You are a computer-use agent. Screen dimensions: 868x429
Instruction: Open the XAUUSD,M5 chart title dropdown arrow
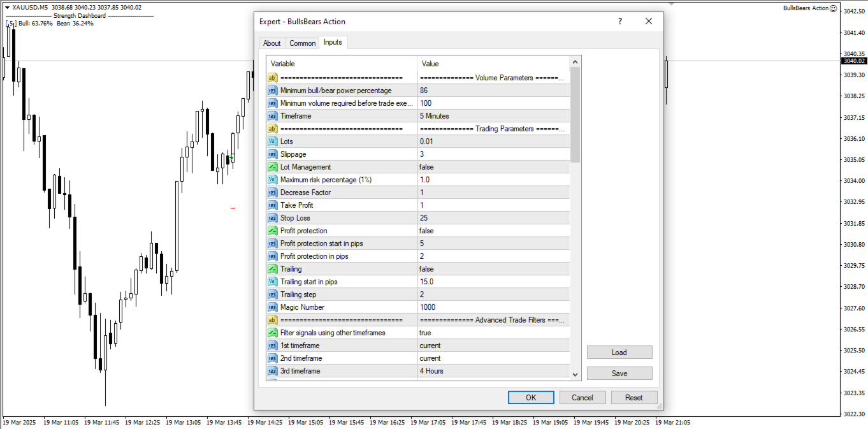pos(7,8)
